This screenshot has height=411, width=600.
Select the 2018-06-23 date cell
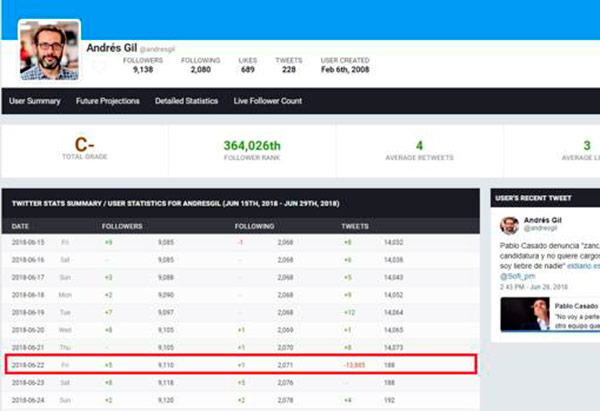click(28, 383)
